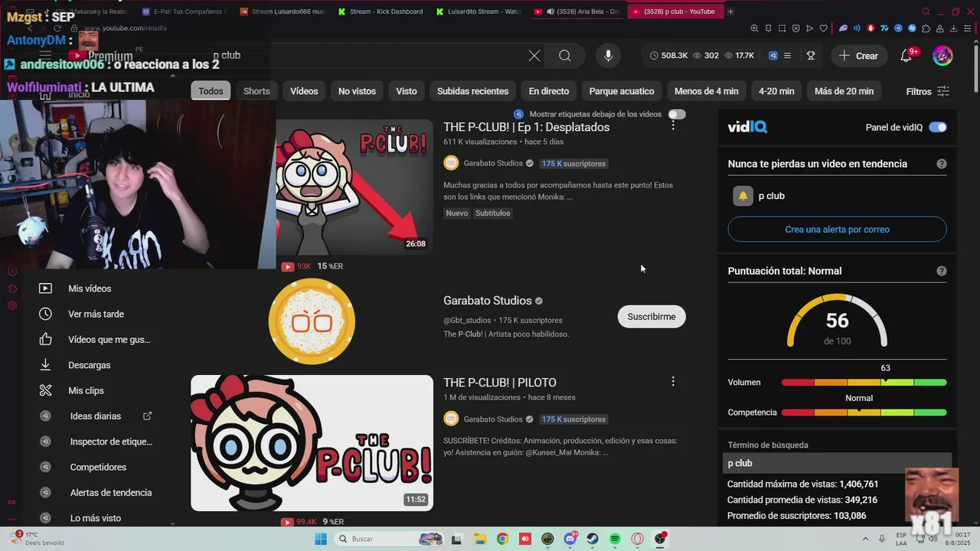Switch to Aria Bela browser tab

pyautogui.click(x=576, y=11)
